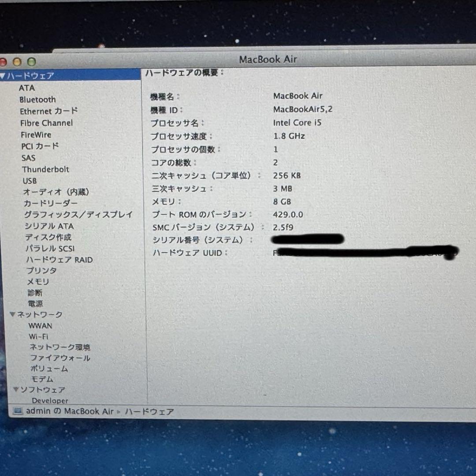Click the memory value 8 GB
The width and height of the screenshot is (476, 476).
282,202
